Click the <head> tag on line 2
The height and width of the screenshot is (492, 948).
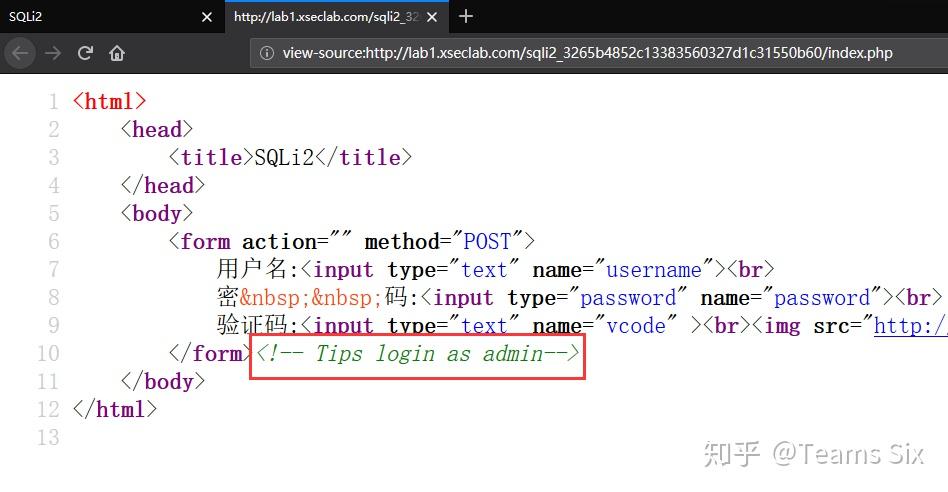pos(157,129)
